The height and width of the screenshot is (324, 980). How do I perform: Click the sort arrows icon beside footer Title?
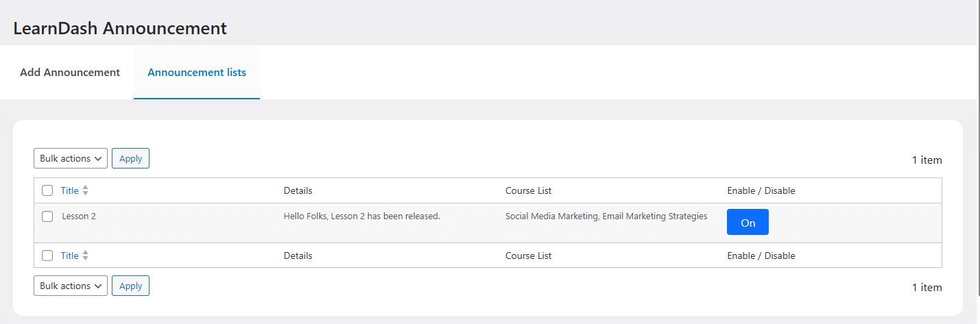[x=86, y=256]
